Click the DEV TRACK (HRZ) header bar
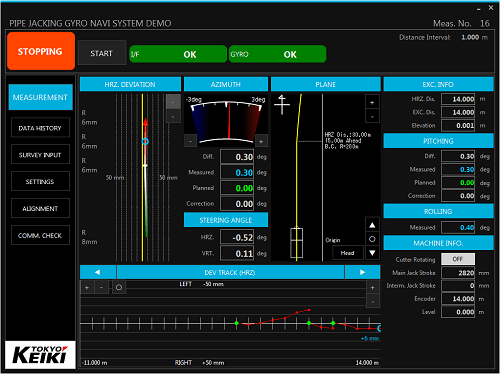This screenshot has height=374, width=500. pos(230,272)
